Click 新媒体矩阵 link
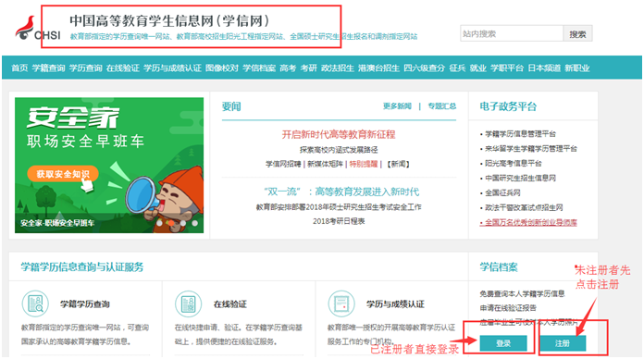This screenshot has height=359, width=644. (325, 164)
